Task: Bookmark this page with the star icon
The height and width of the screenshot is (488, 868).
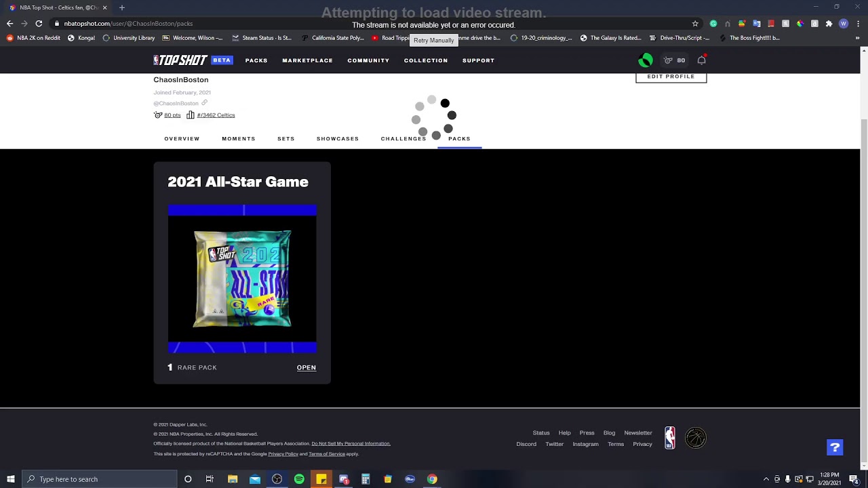Action: point(695,23)
